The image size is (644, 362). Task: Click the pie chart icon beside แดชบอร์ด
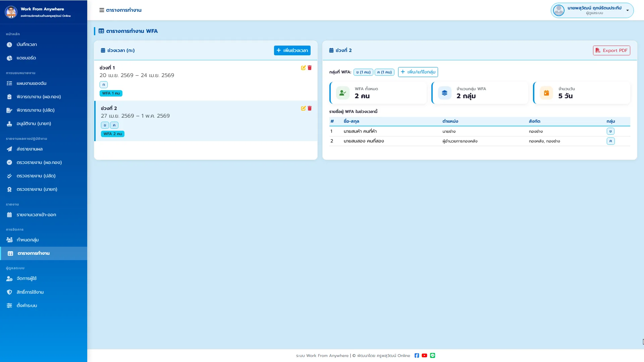coord(9,58)
